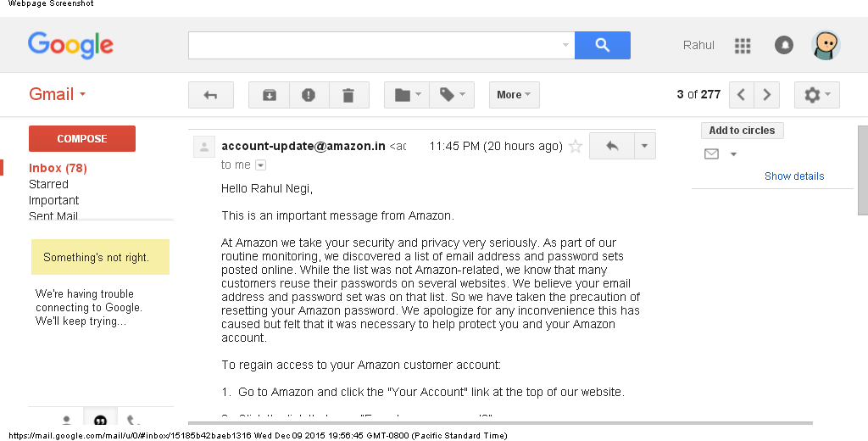Open the Starred folder
The width and height of the screenshot is (868, 441).
pos(48,184)
